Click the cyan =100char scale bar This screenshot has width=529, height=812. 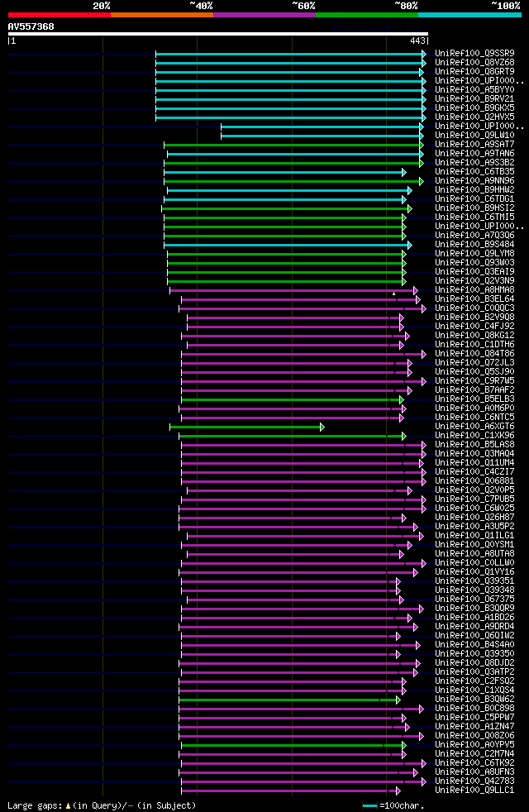(x=369, y=806)
